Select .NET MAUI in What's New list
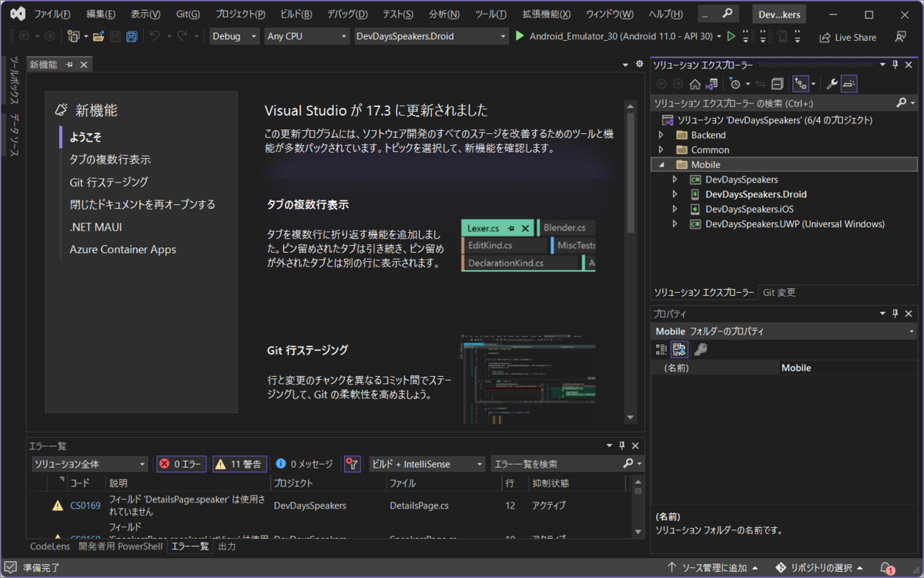 (95, 227)
